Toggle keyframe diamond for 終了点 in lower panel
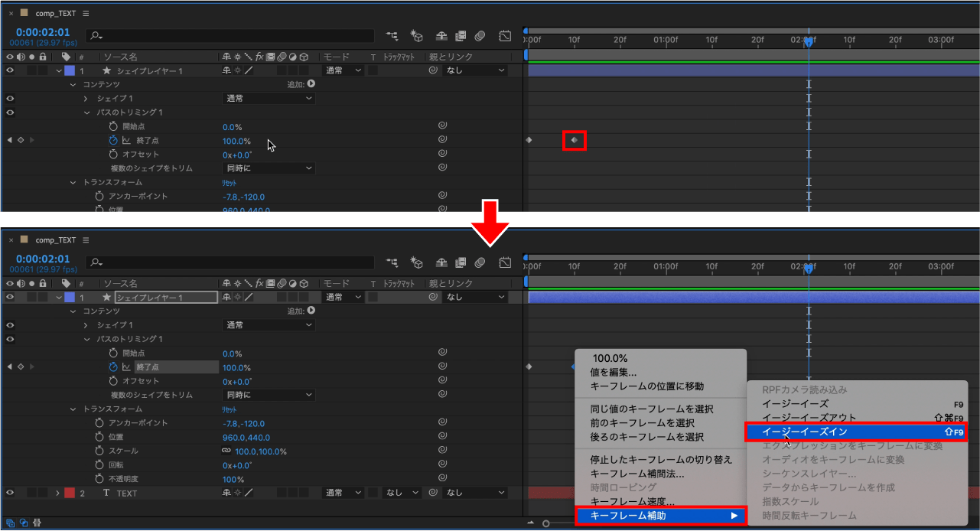The image size is (980, 531). (x=21, y=367)
